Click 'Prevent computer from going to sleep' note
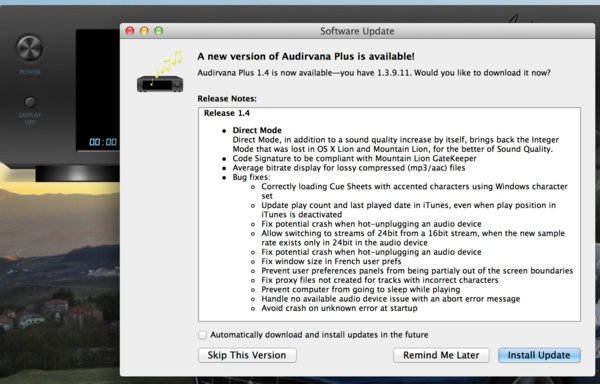The image size is (600, 384). coord(360,289)
